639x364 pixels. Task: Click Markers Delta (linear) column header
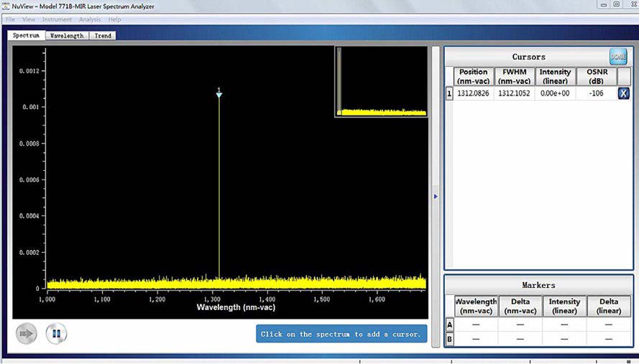[609, 306]
